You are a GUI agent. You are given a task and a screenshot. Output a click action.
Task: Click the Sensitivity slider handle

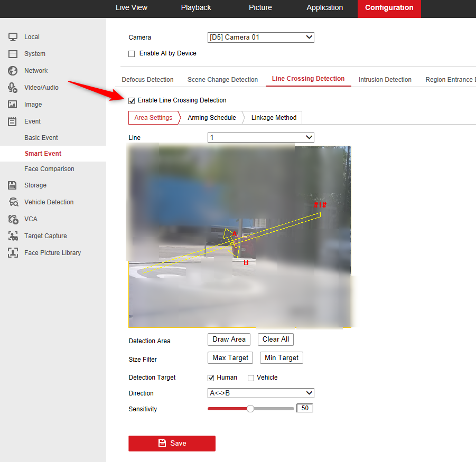pos(250,409)
